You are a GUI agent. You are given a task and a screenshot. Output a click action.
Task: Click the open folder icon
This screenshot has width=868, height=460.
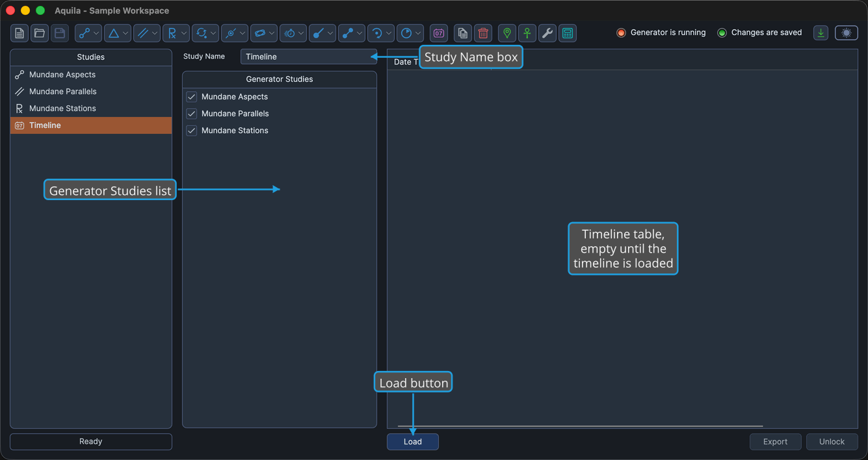click(40, 33)
